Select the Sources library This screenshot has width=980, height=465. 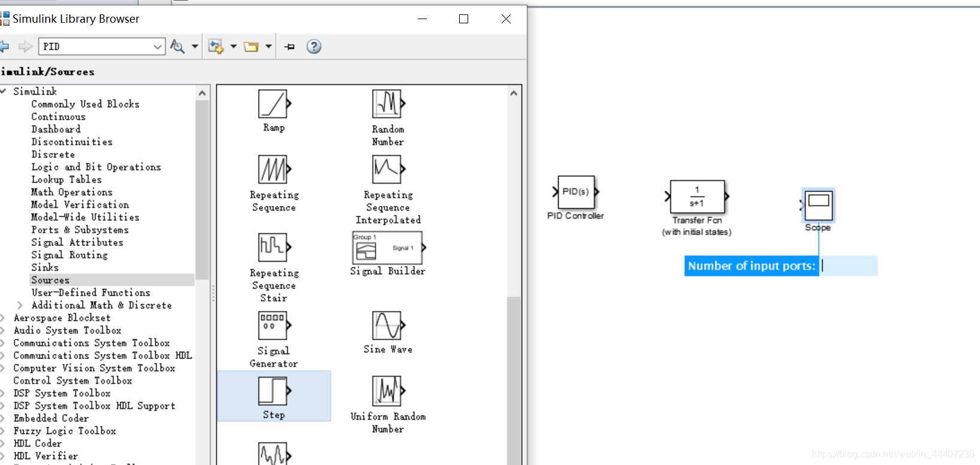click(50, 280)
